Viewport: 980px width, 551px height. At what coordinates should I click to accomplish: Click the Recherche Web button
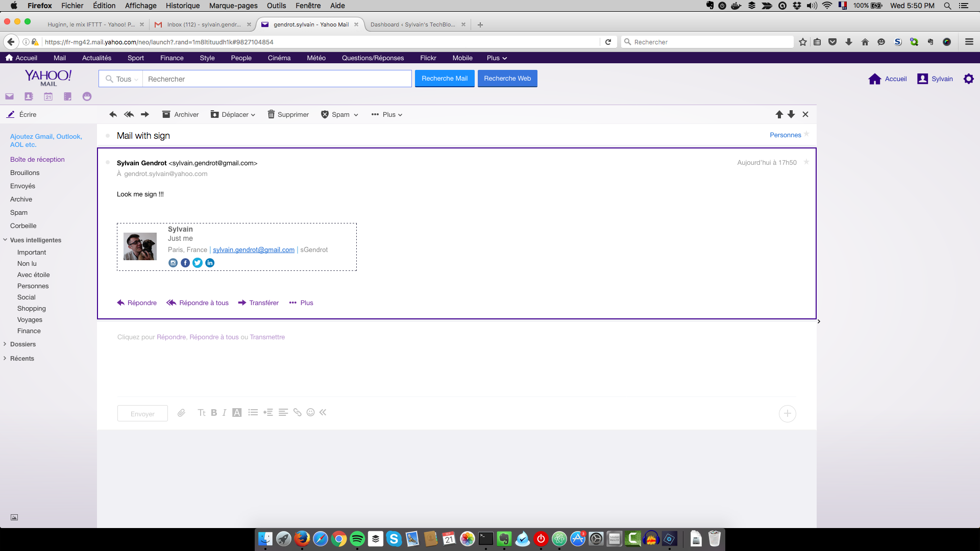point(507,79)
